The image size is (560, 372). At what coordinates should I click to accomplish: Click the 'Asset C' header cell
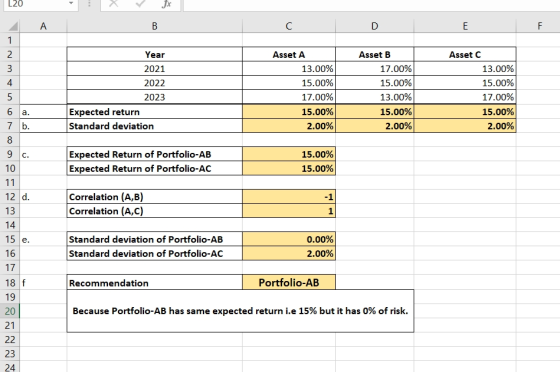pyautogui.click(x=465, y=54)
